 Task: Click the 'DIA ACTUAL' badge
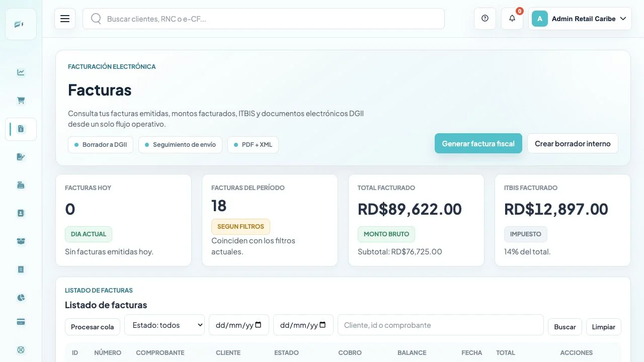(89, 234)
